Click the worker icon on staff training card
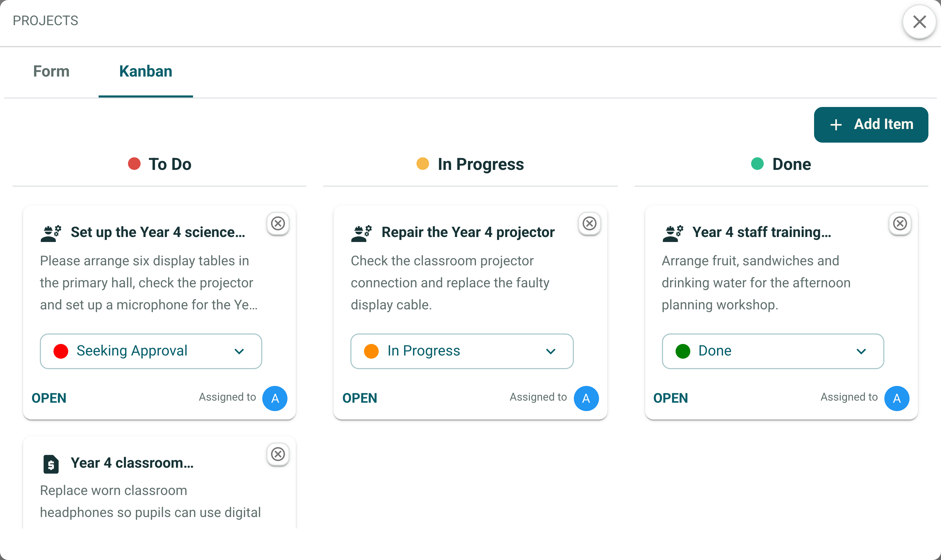 pyautogui.click(x=673, y=233)
